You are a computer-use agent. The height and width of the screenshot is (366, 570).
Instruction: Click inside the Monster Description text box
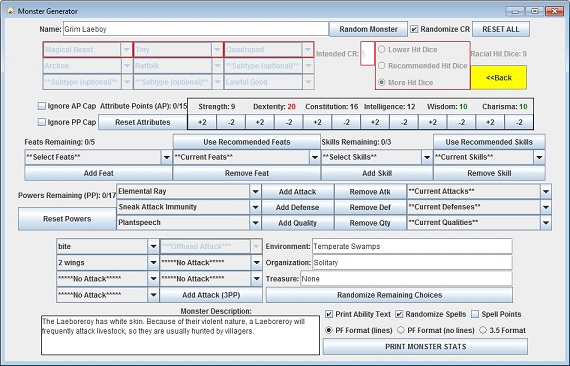[x=180, y=335]
